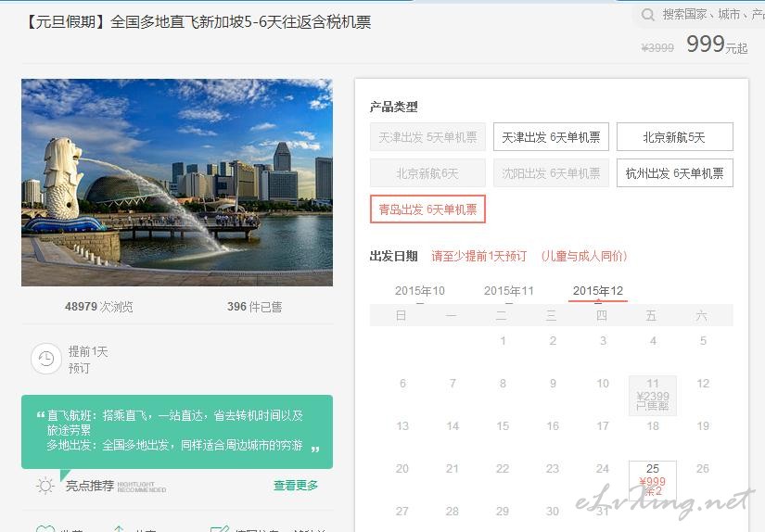The width and height of the screenshot is (765, 532).
Task: Click the clock icon beside 提前1天预订
Action: click(x=45, y=359)
